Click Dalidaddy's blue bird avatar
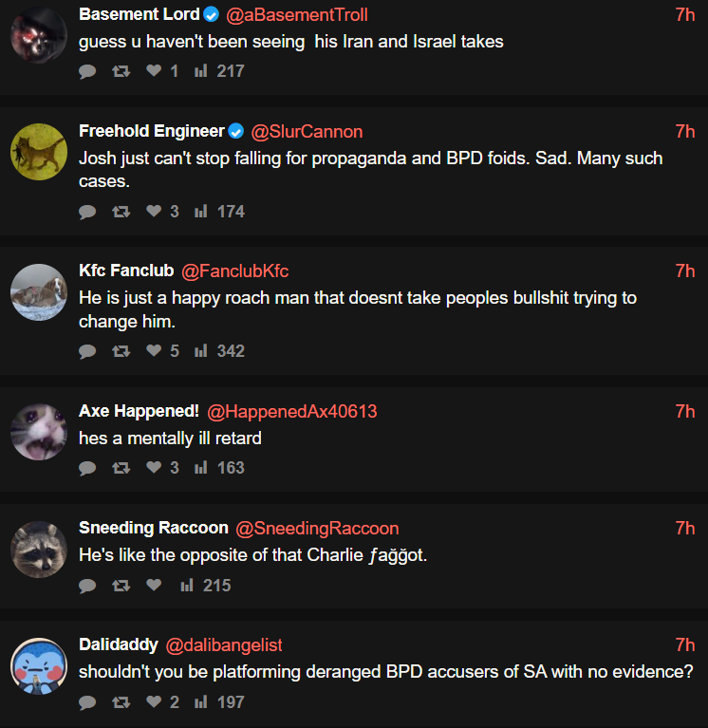The width and height of the screenshot is (708, 728). 38,666
